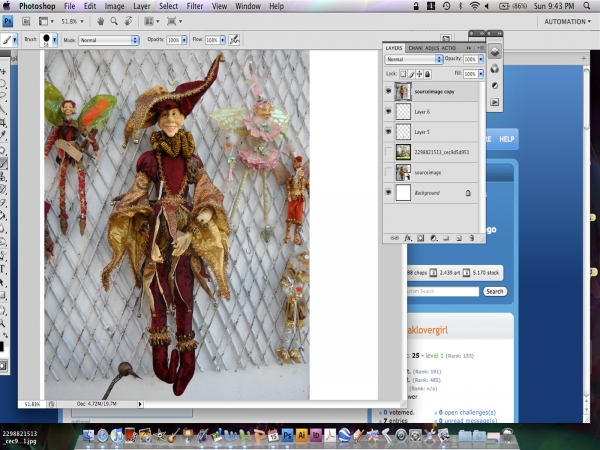Open the Layer menu
The width and height of the screenshot is (600, 450).
pos(142,6)
